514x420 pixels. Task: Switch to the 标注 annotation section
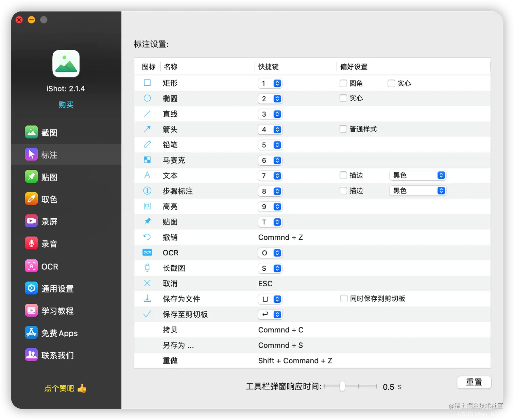(x=49, y=154)
